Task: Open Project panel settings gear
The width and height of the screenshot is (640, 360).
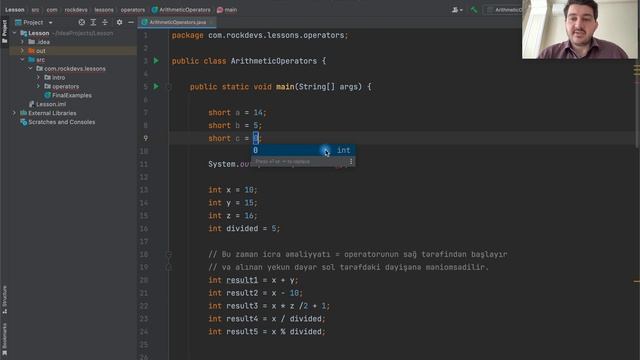Action: pos(119,22)
